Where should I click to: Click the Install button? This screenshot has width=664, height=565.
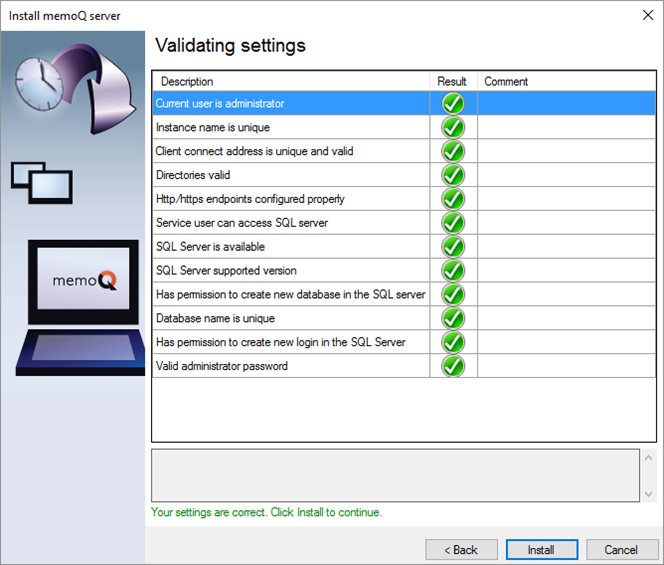click(x=542, y=550)
